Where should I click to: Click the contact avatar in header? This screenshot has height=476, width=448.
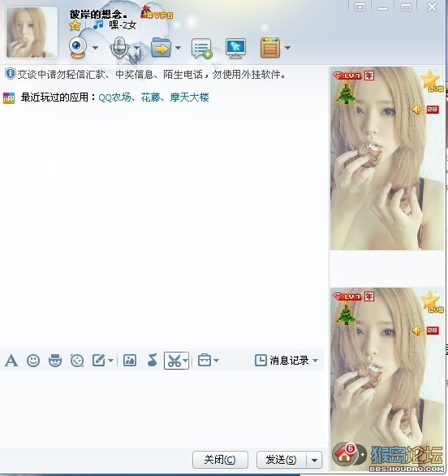pyautogui.click(x=32, y=32)
